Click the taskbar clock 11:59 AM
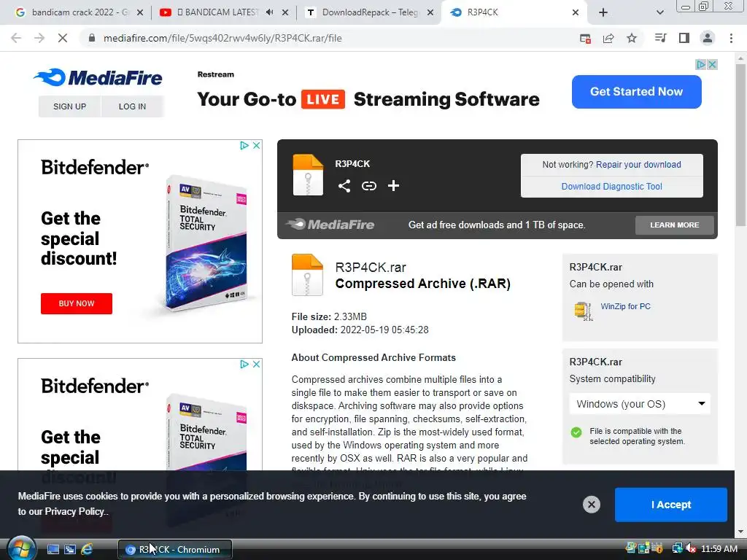Viewport: 747px width, 560px height. pyautogui.click(x=719, y=548)
